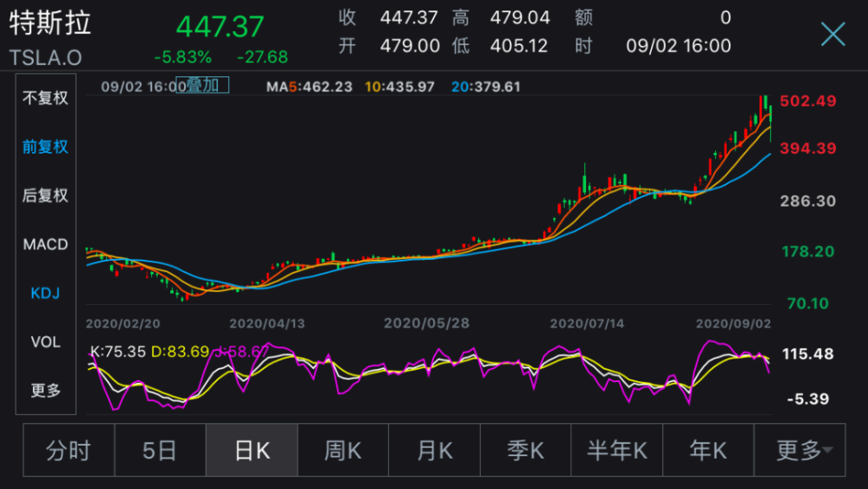Select the 月K monthly candlestick tab
The image size is (868, 489).
[435, 450]
